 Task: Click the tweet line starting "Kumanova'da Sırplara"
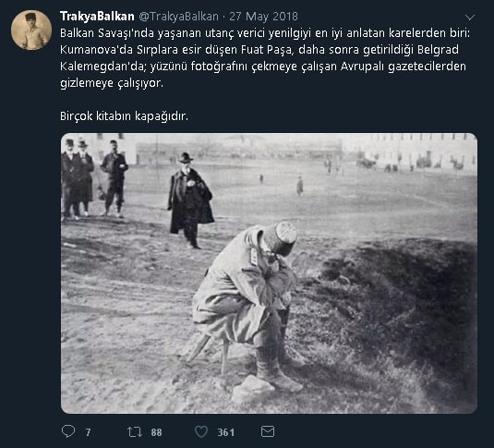click(259, 50)
